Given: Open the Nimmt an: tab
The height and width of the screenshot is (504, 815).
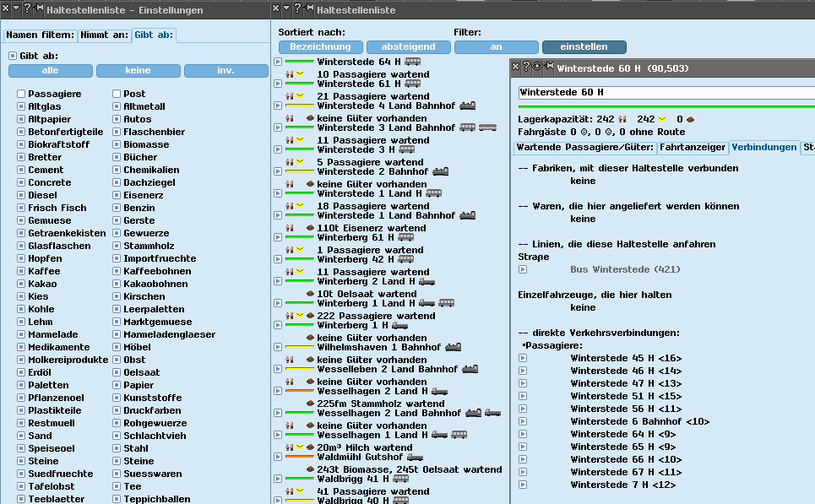Looking at the screenshot, I should pos(104,35).
